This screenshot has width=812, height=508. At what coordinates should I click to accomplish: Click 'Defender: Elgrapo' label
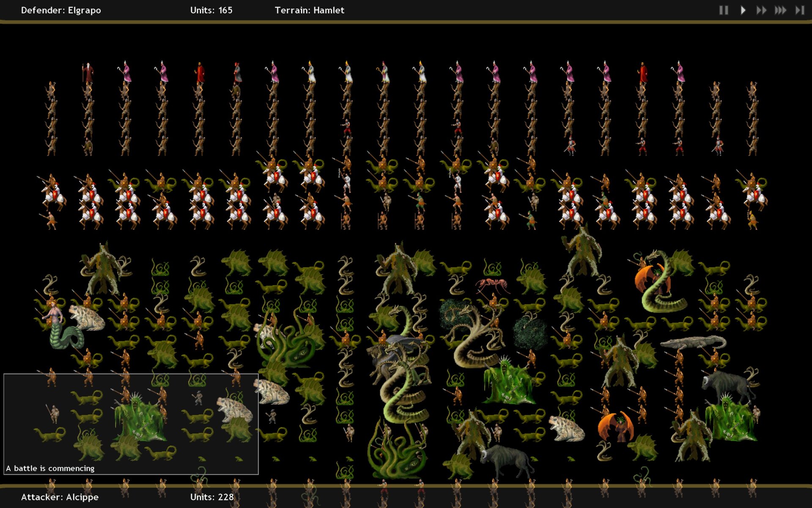61,10
